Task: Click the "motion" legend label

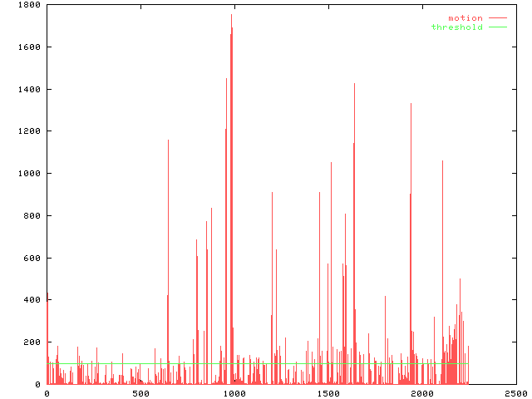Action: point(465,18)
